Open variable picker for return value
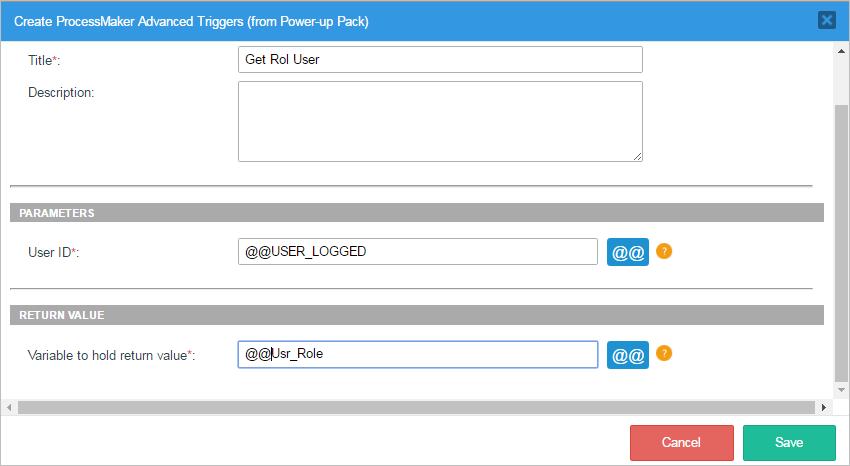 [x=628, y=355]
